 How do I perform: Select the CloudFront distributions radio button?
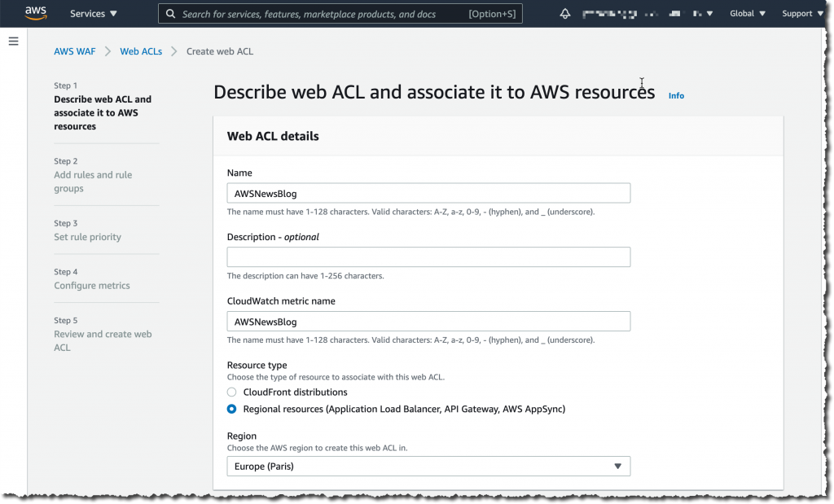pos(231,392)
